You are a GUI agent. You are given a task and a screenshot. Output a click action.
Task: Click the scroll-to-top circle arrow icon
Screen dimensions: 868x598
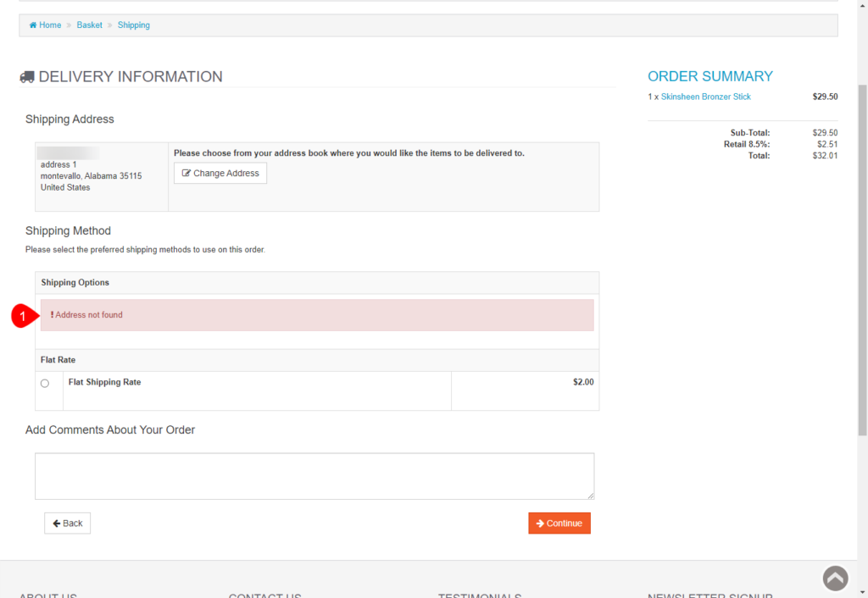tap(835, 578)
